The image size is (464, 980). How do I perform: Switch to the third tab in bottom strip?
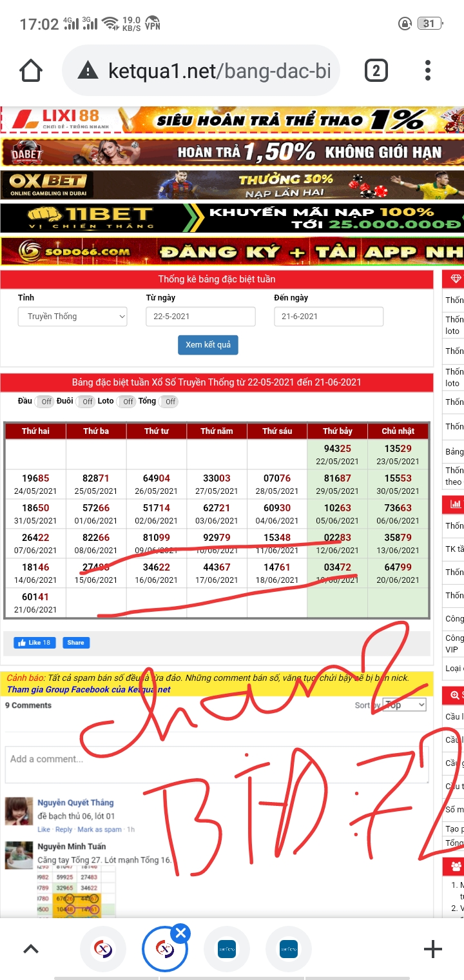tap(227, 949)
